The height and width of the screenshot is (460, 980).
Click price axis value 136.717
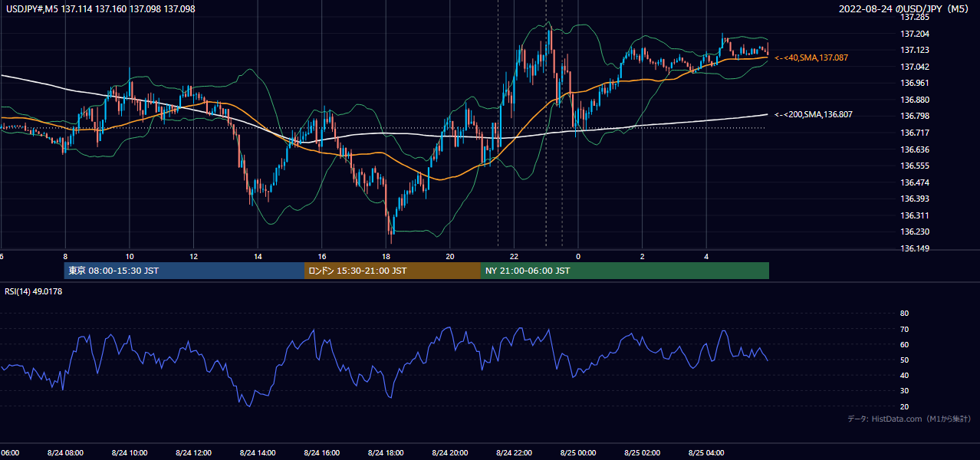(x=916, y=133)
